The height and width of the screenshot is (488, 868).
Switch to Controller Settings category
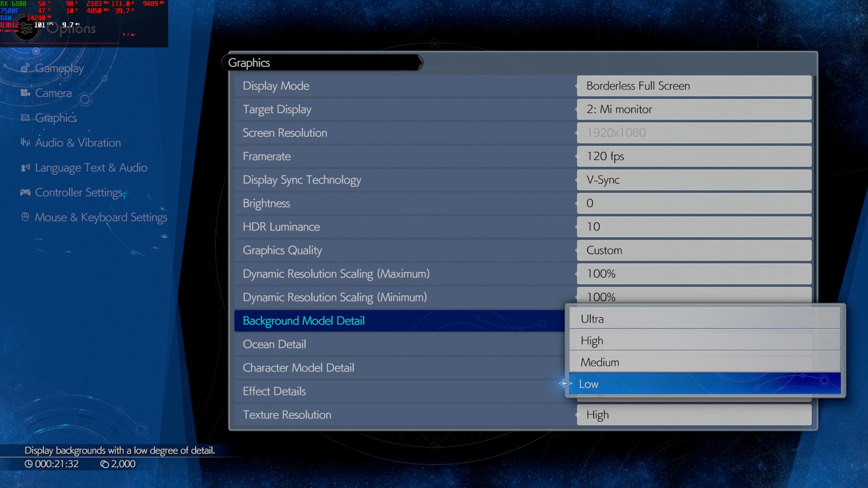79,192
